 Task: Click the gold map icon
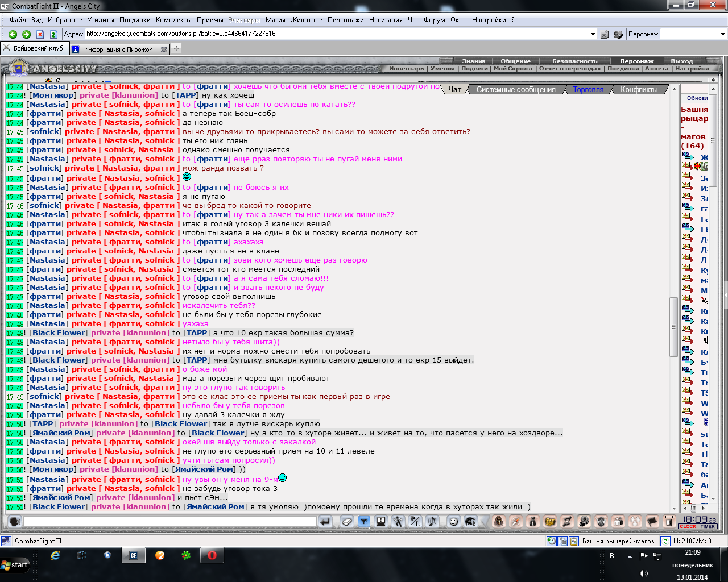pos(550,521)
